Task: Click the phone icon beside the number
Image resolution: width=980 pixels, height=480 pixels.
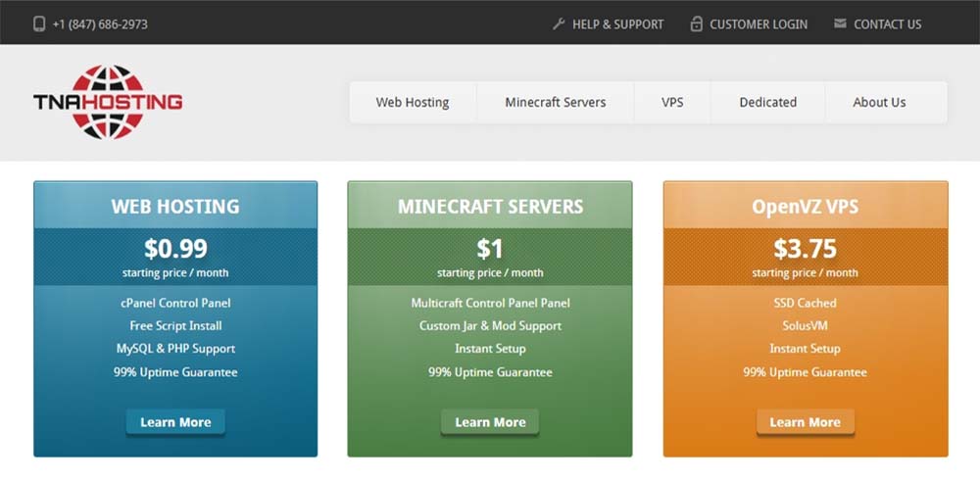Action: [39, 24]
